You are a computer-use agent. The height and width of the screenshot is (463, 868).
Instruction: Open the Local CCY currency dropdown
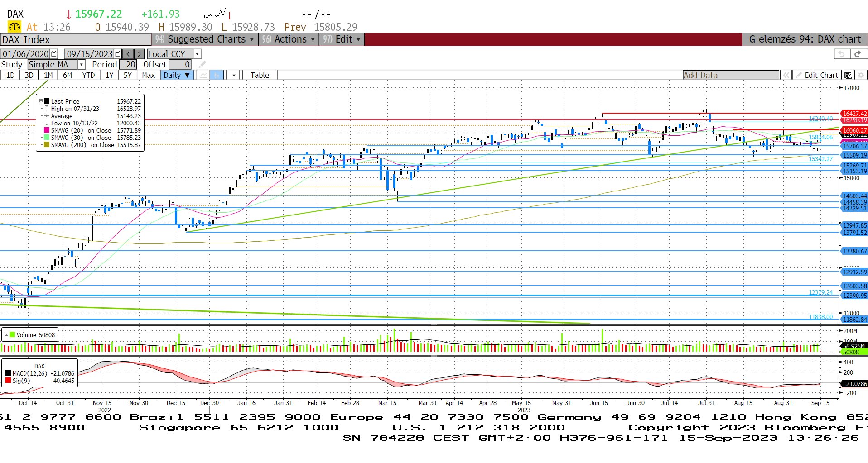[197, 54]
